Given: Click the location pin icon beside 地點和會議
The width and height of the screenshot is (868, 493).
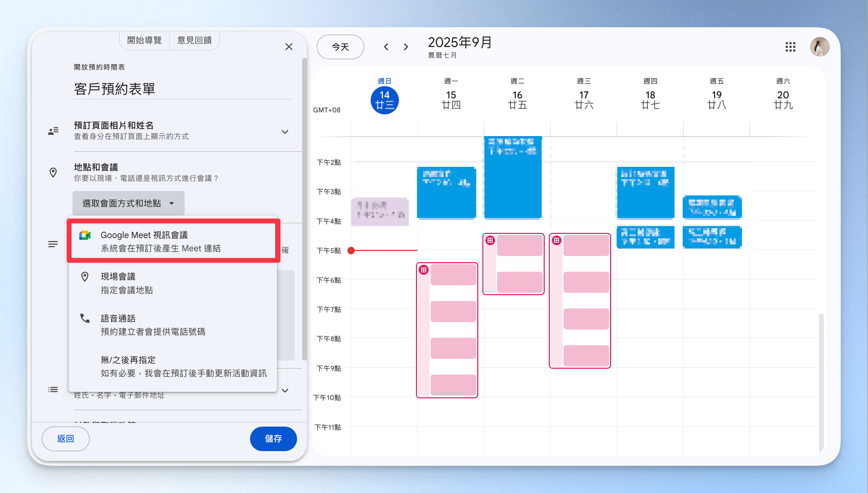Looking at the screenshot, I should point(53,173).
